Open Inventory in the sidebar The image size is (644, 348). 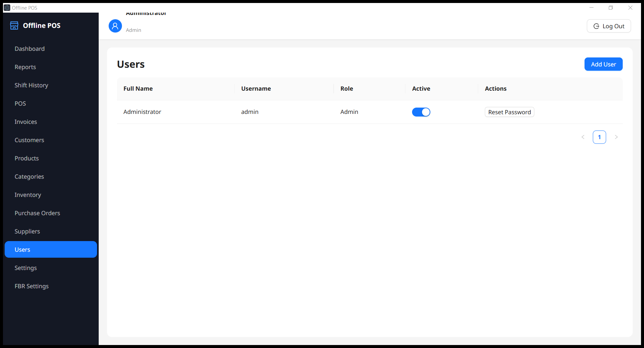pos(51,195)
